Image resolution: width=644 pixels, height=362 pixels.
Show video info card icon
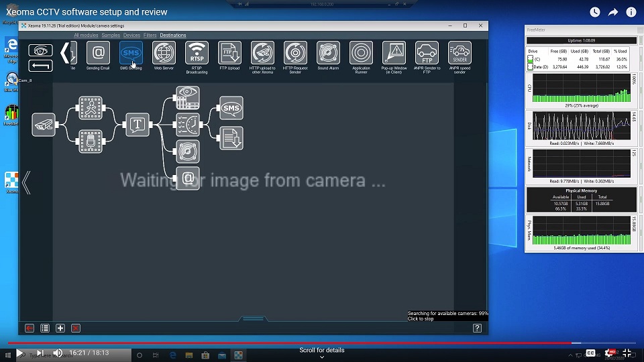(x=631, y=12)
